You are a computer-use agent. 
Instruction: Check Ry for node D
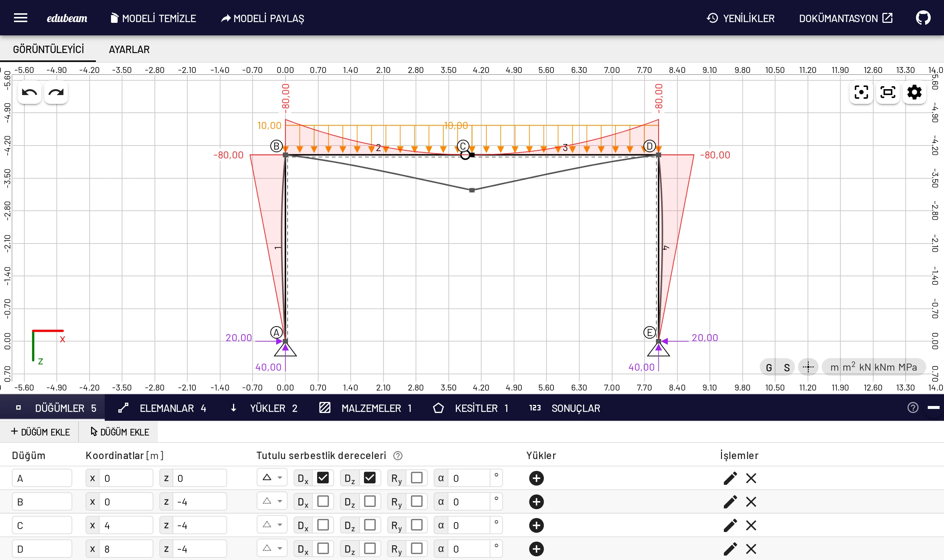tap(416, 548)
